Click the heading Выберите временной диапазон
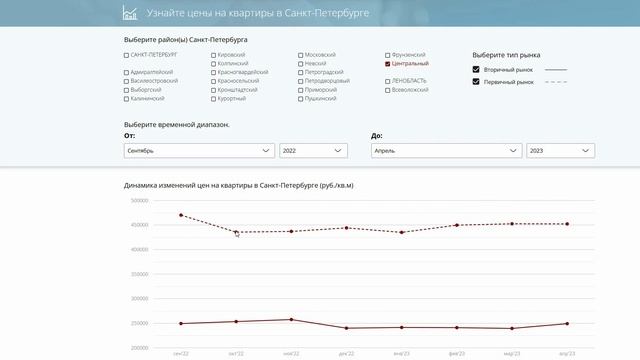The width and height of the screenshot is (640, 360). 177,124
